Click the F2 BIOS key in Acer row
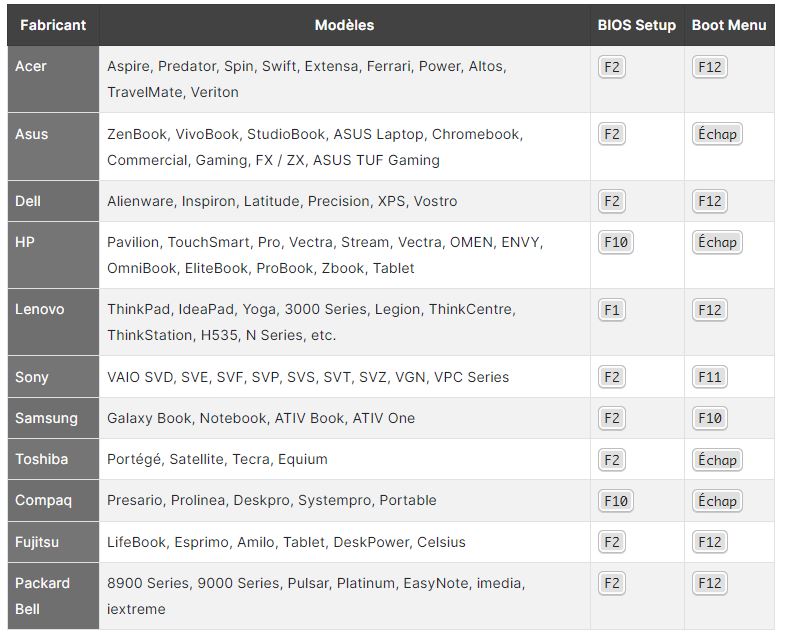 (612, 67)
